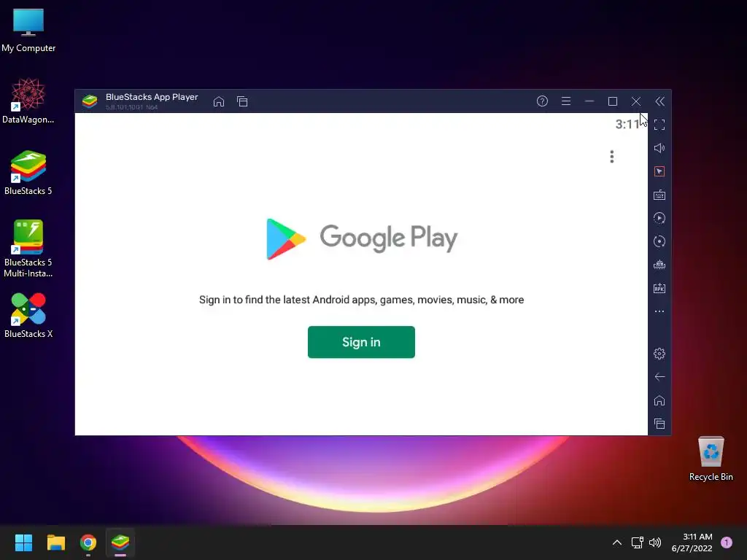Open the multi-instance tabs icon in title bar
Image resolution: width=747 pixels, height=560 pixels.
click(x=242, y=101)
